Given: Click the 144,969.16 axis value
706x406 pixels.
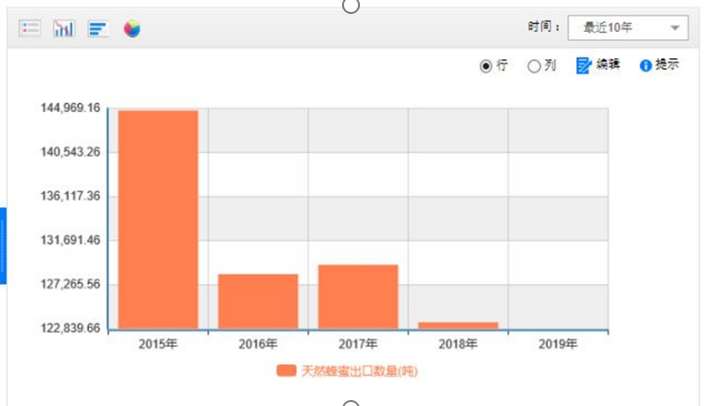Looking at the screenshot, I should click(70, 108).
